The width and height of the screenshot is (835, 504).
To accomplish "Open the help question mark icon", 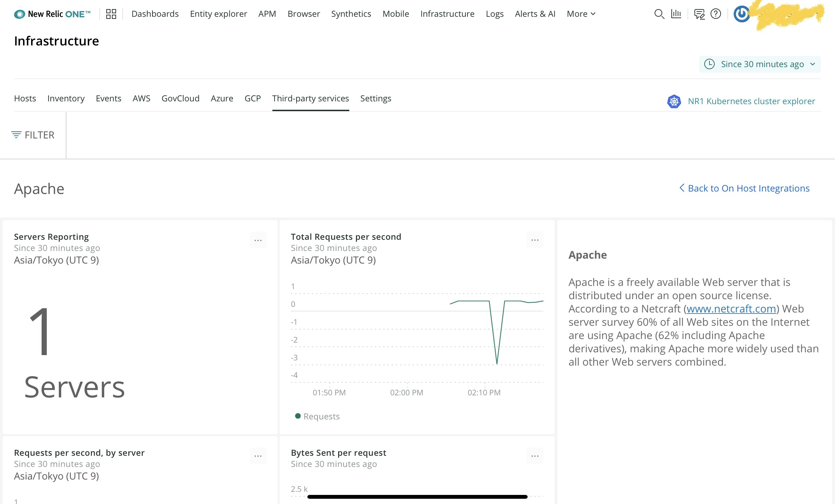I will [716, 14].
